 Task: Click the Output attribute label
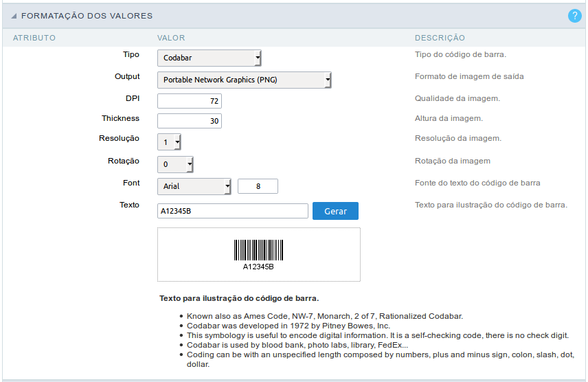127,76
